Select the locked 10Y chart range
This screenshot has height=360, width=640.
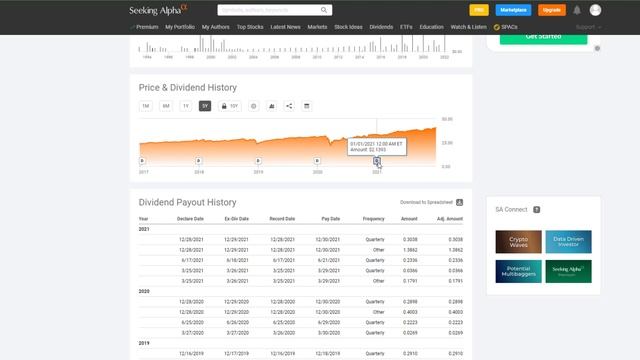click(x=230, y=106)
